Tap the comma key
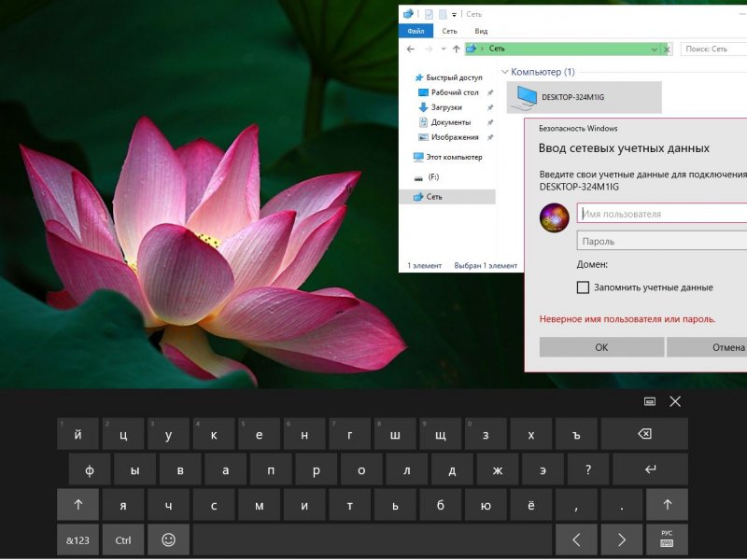Viewport: 747px width, 560px height. coord(576,505)
